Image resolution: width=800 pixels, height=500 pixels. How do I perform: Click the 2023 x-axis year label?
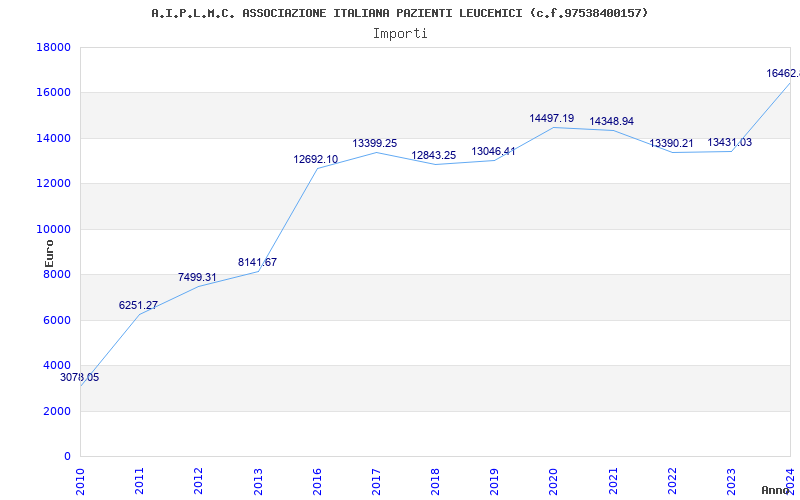point(732,482)
